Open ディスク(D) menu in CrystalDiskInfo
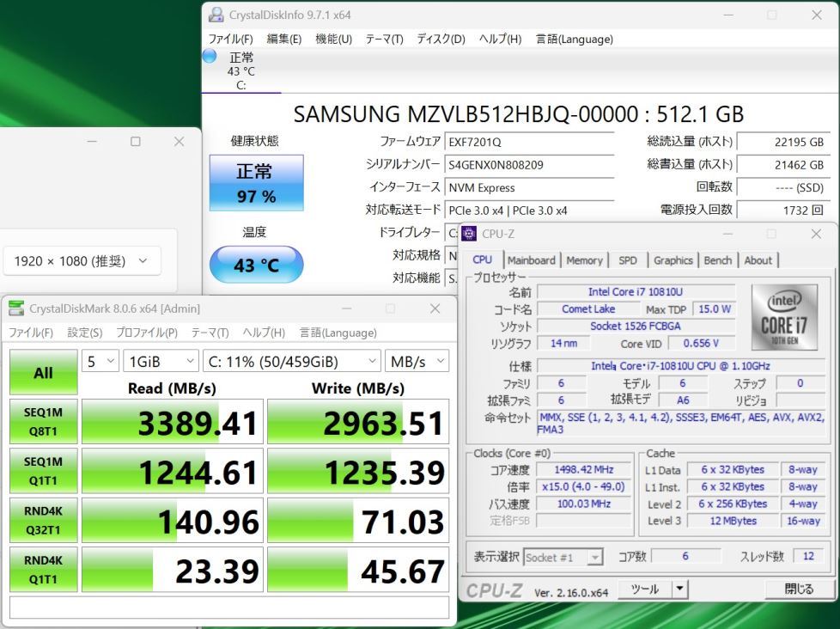This screenshot has width=840, height=629. coord(441,40)
